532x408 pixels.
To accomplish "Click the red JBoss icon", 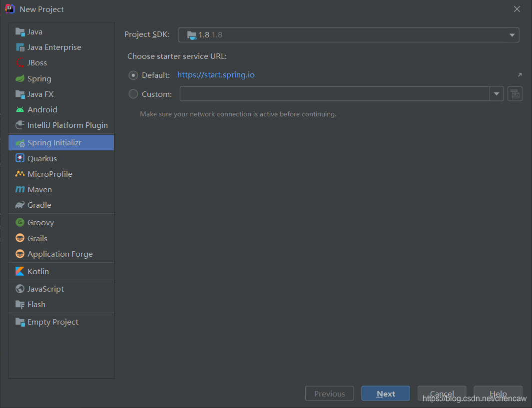I will click(x=20, y=63).
